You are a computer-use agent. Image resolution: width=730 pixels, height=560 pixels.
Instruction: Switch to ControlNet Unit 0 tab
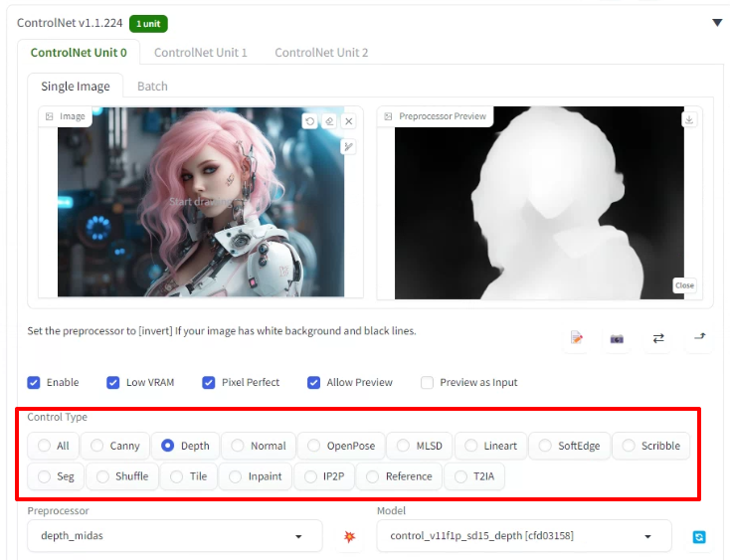tap(79, 53)
